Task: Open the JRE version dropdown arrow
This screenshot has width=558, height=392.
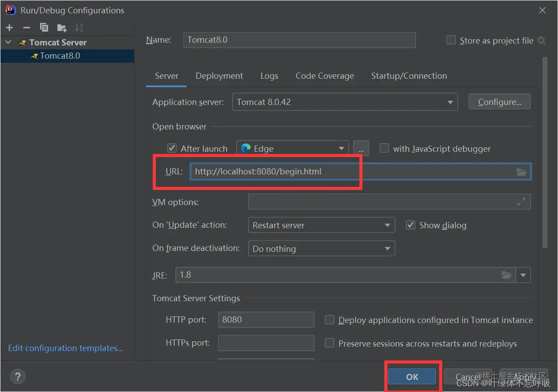Action: click(x=523, y=275)
